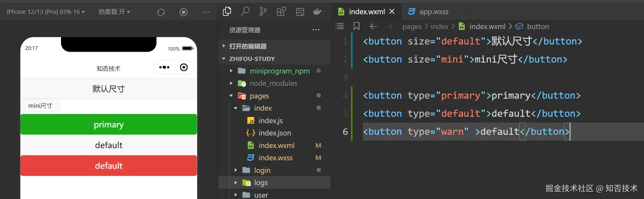Tap the green primary button

click(x=109, y=124)
